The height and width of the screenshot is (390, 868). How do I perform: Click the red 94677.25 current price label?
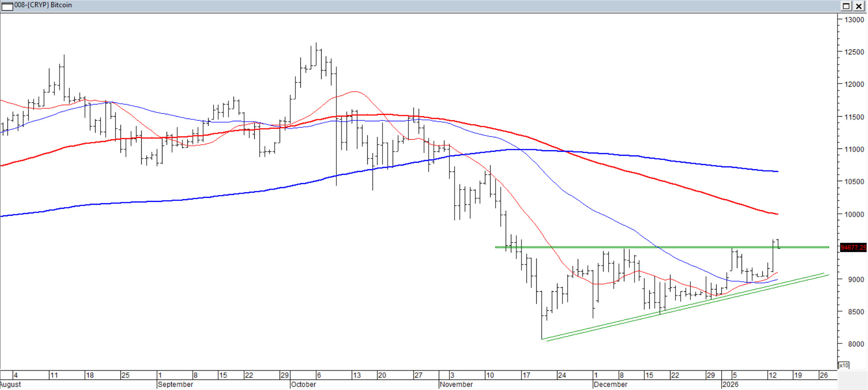pos(853,248)
